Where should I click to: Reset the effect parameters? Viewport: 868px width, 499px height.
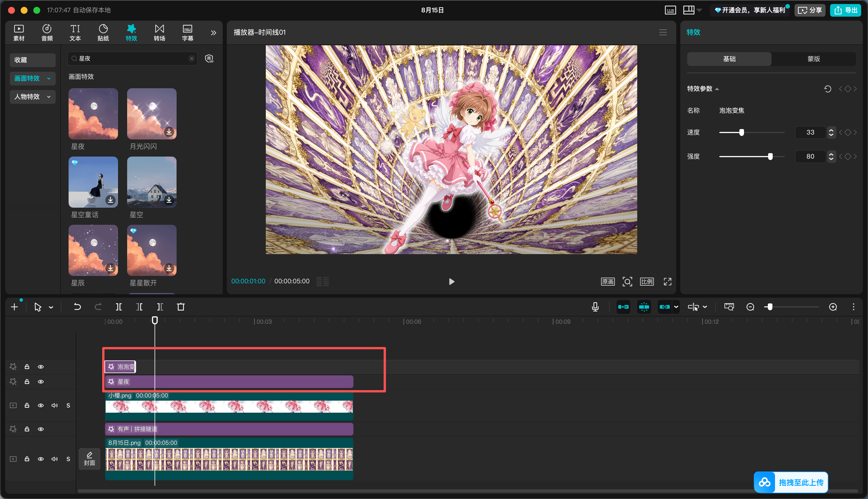(x=828, y=89)
